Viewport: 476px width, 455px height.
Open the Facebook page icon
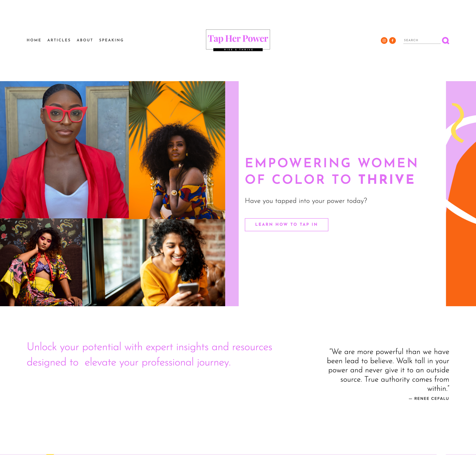click(392, 41)
